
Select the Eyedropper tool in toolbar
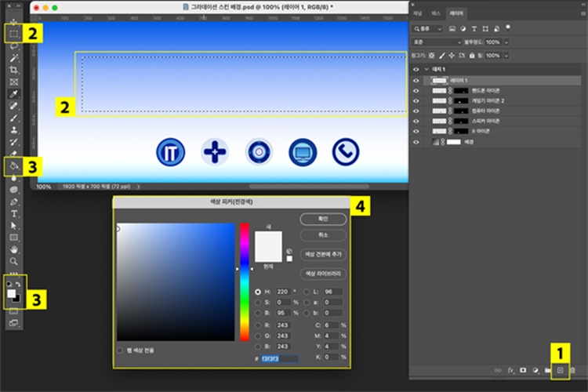point(14,93)
